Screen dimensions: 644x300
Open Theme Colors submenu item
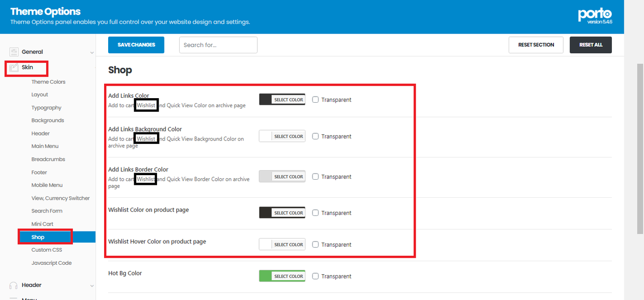pos(48,82)
